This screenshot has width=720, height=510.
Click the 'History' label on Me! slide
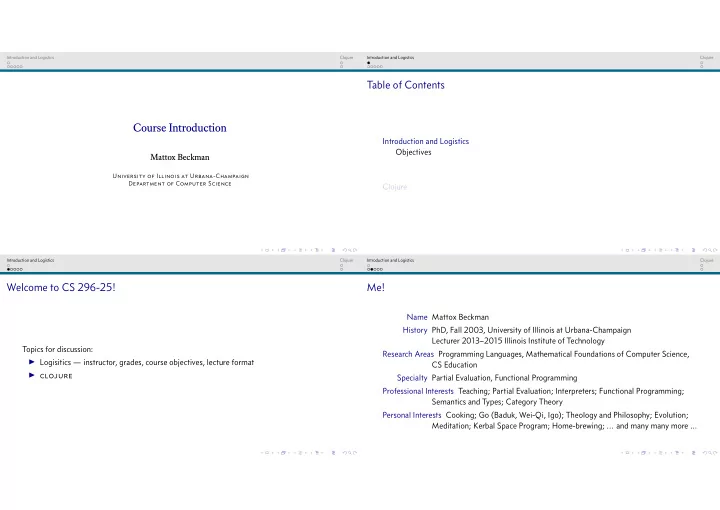(x=415, y=330)
